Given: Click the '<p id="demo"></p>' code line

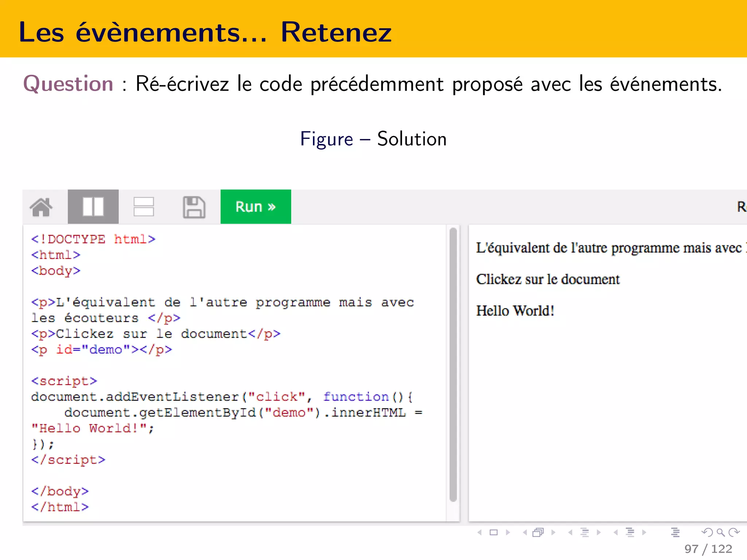Looking at the screenshot, I should (x=101, y=350).
